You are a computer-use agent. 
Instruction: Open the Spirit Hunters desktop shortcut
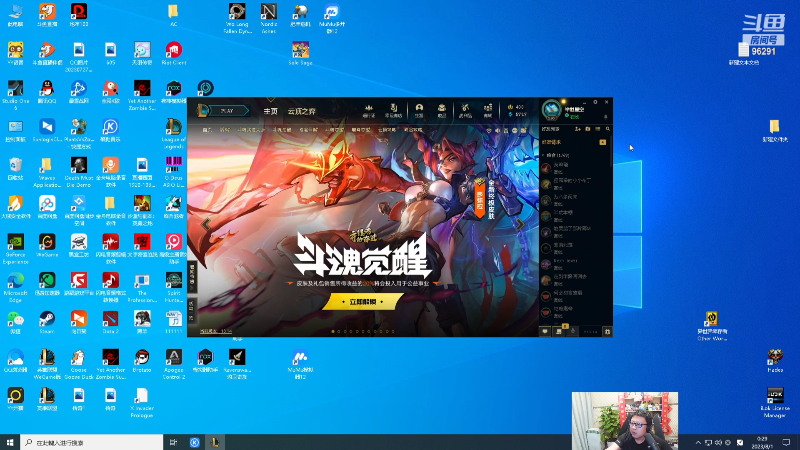(x=173, y=287)
